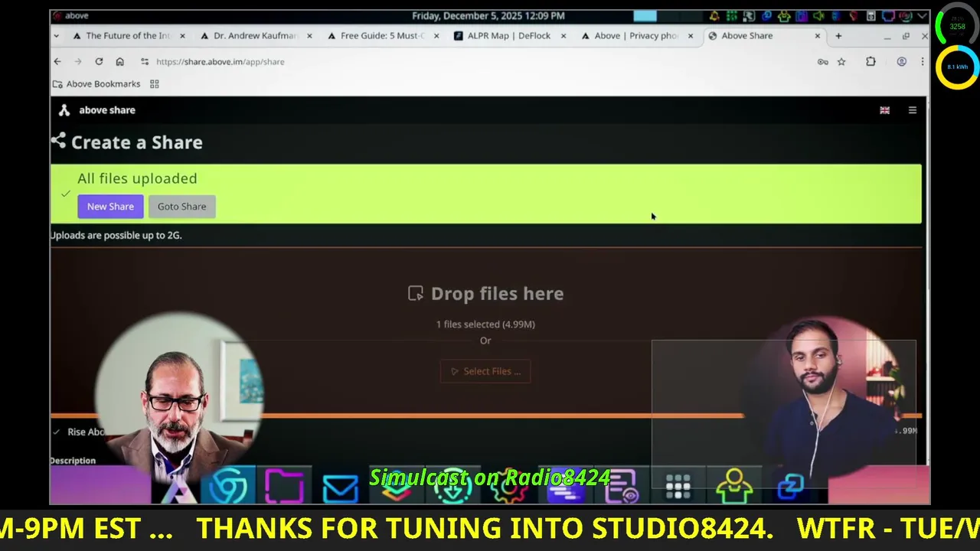Click the yellow person dock icon
Viewport: 980px width, 551px height.
(x=734, y=486)
